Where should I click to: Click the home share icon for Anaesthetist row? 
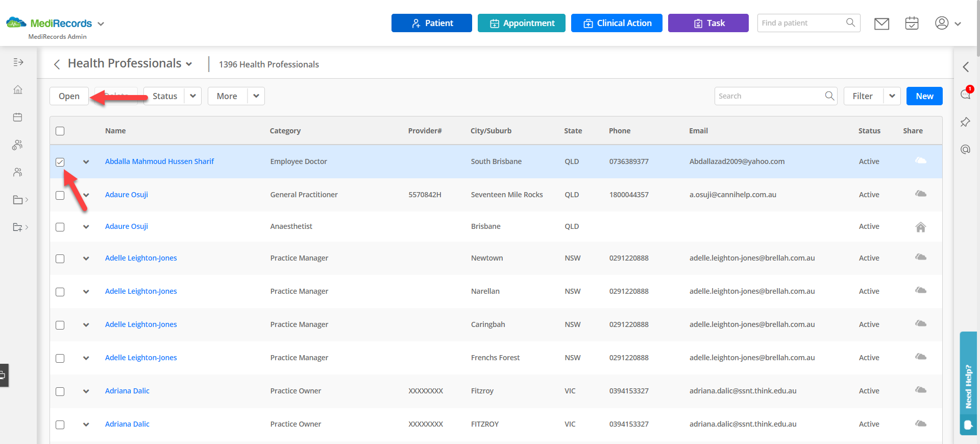[920, 227]
